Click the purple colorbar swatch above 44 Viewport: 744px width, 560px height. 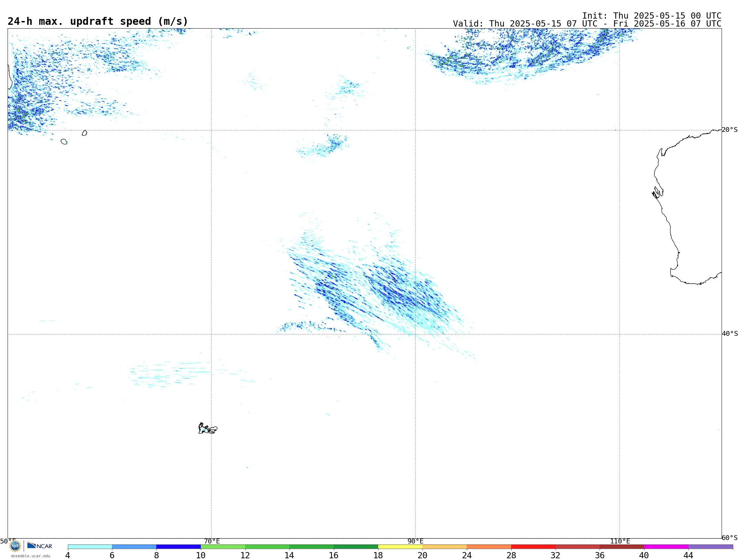[x=711, y=547]
